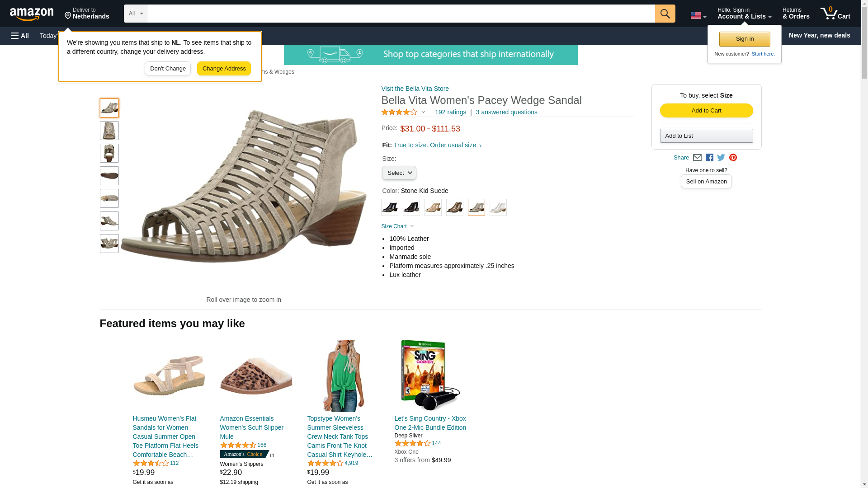Select the first black color swatch
This screenshot has height=488, width=868.
coord(389,207)
